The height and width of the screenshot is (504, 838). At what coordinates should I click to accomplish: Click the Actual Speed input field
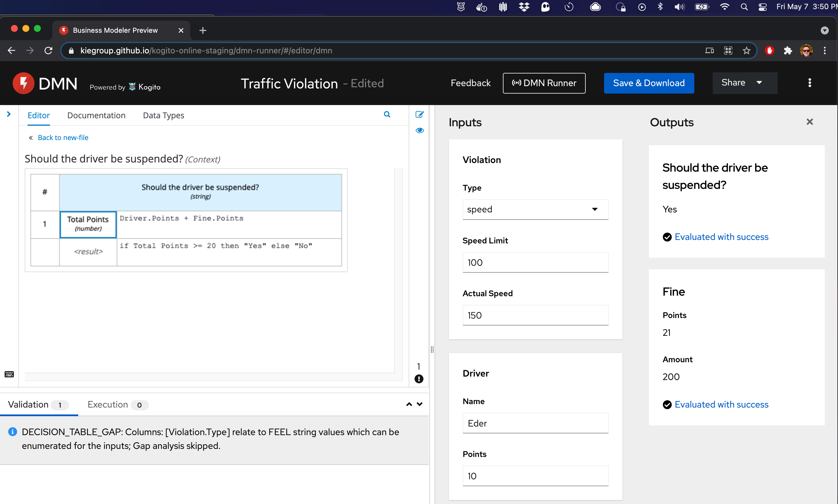[x=535, y=315]
